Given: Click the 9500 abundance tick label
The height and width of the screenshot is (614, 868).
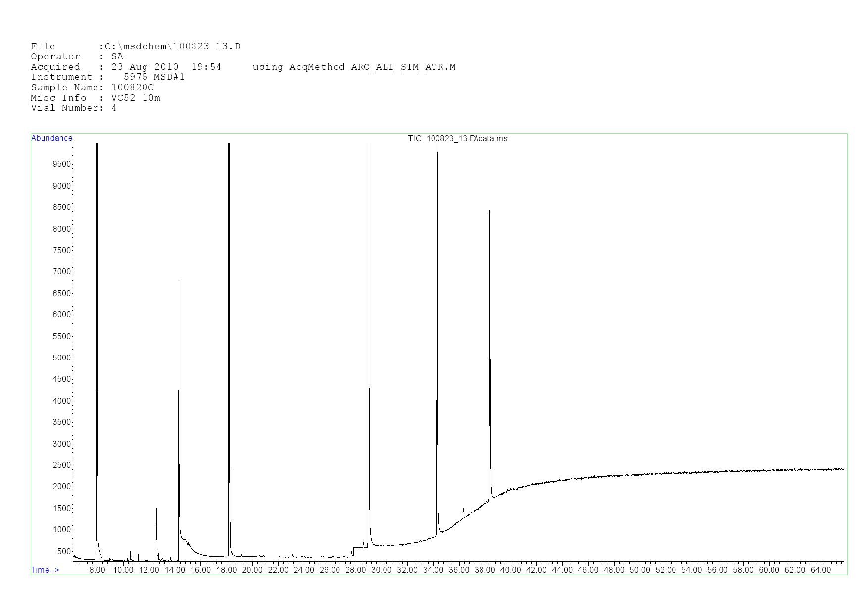Looking at the screenshot, I should (62, 164).
